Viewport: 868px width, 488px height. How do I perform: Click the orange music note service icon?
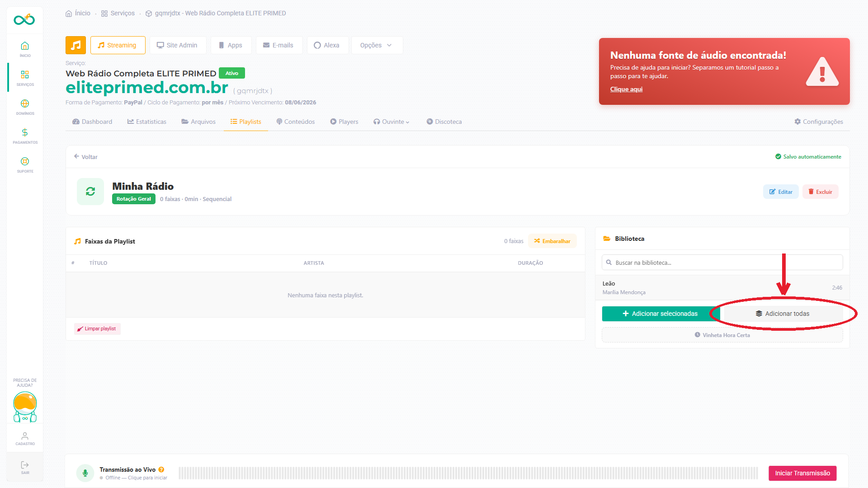coord(75,45)
